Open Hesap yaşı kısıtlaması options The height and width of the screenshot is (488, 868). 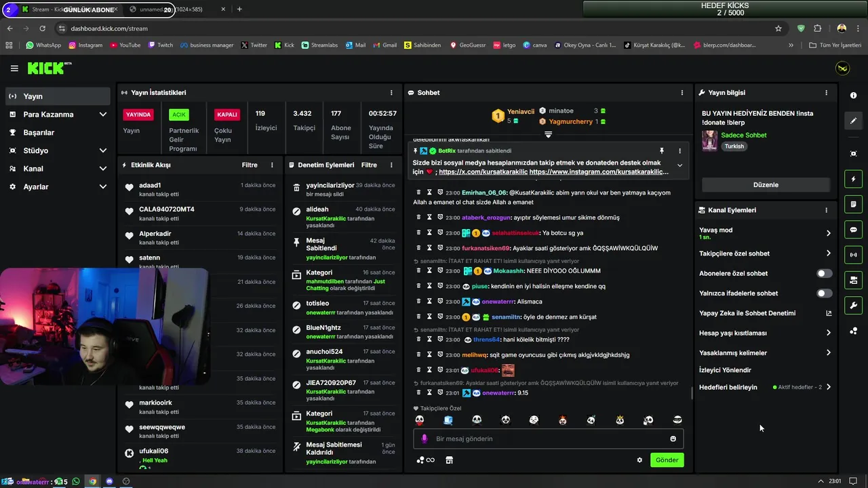[x=765, y=333]
